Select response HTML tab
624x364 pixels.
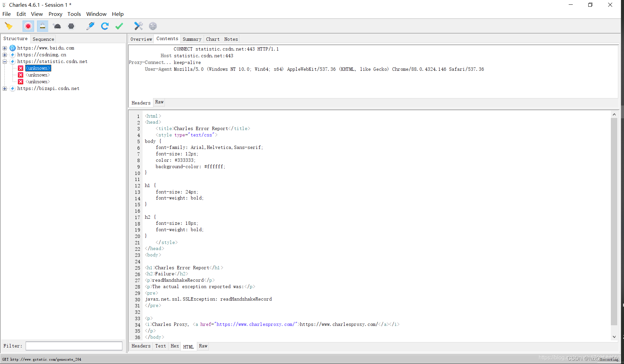188,346
